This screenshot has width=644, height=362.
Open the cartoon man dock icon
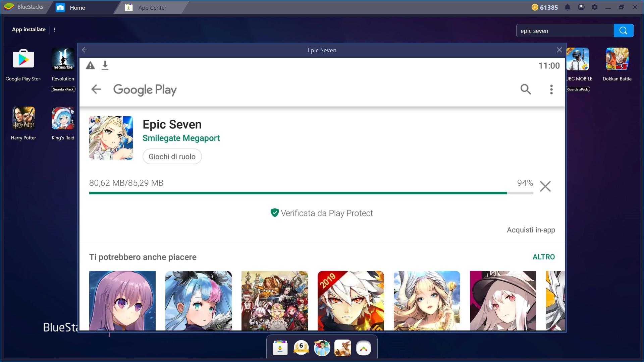[322, 348]
